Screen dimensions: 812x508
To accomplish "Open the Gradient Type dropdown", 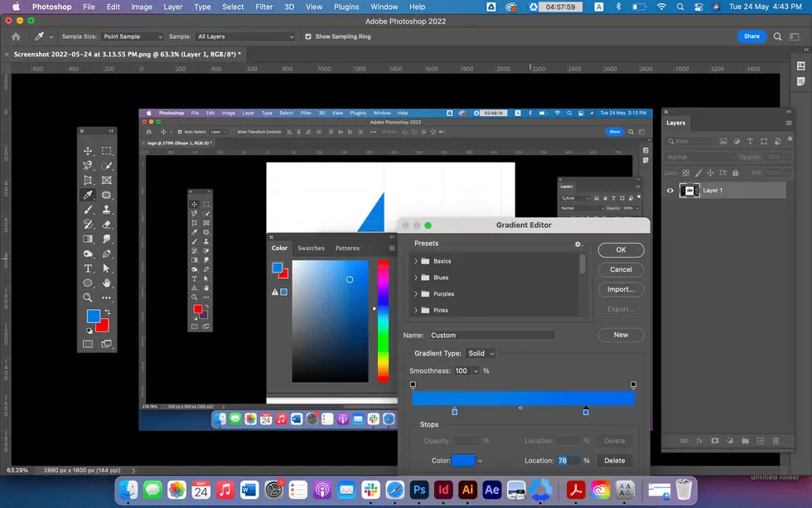I will click(481, 352).
